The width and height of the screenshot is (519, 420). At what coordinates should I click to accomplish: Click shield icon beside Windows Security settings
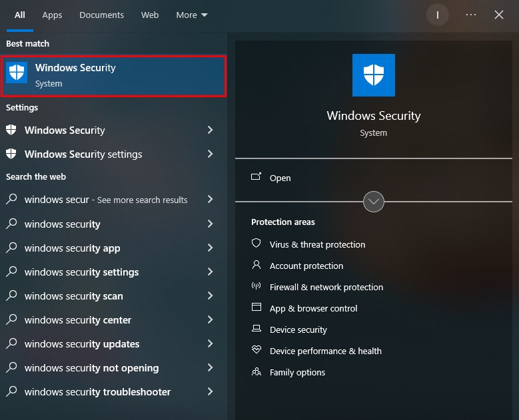(11, 154)
